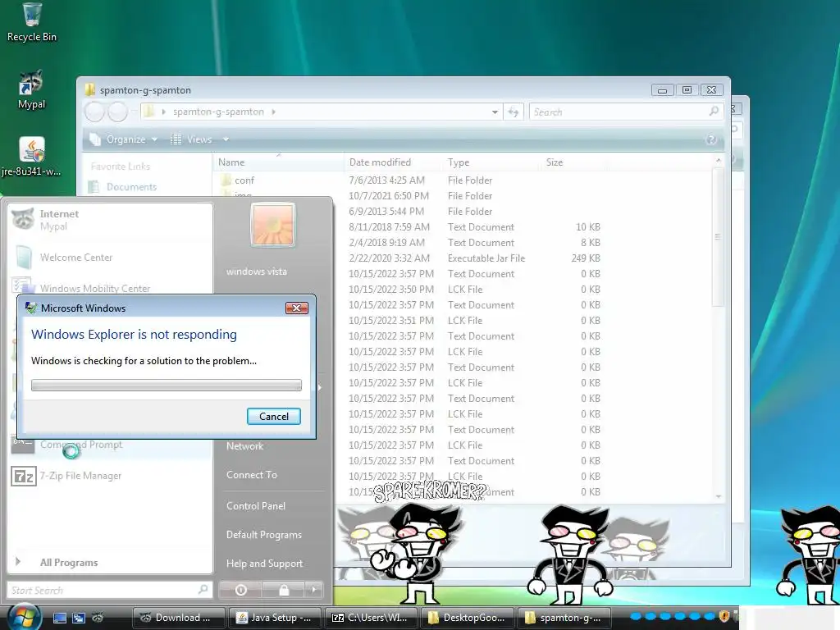This screenshot has width=840, height=630.
Task: Click the search magnifier icon in Explorer
Action: 714,112
